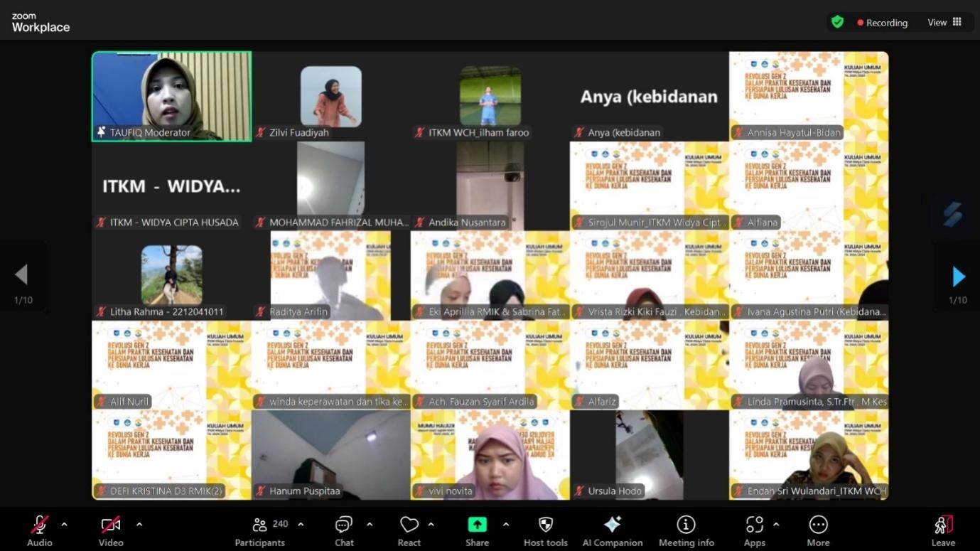Open the Participants list
980x551 pixels.
pos(260,530)
